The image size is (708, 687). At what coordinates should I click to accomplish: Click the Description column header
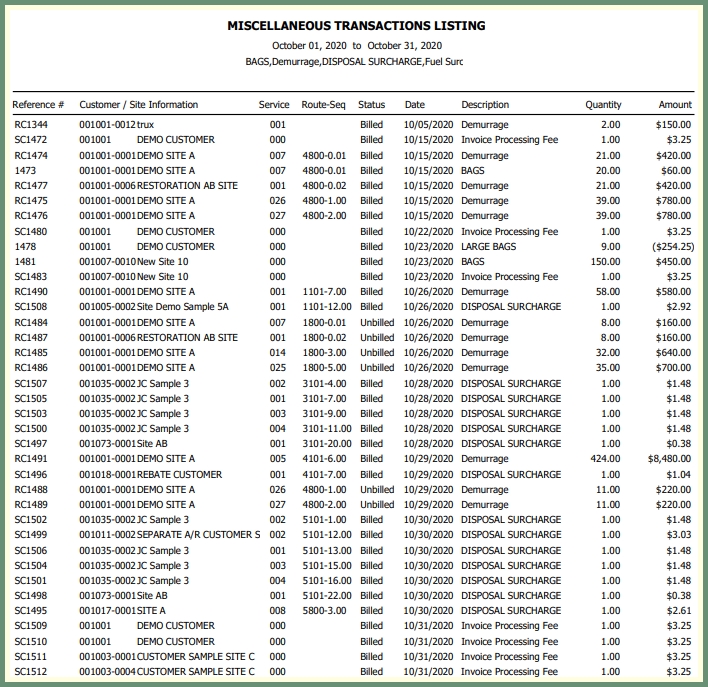coord(485,105)
